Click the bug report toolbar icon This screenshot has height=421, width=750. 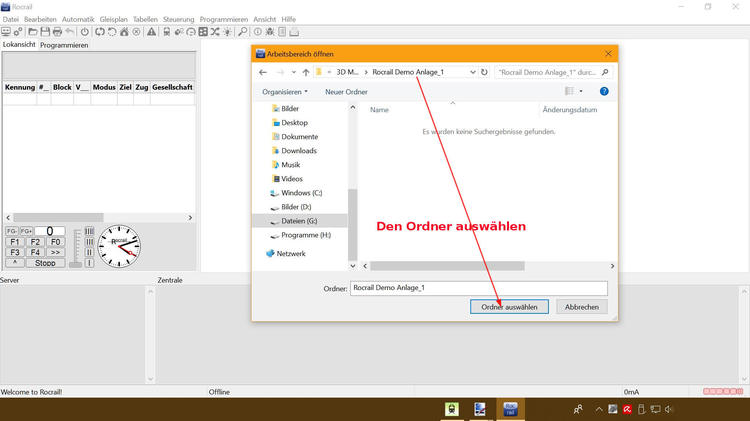270,32
